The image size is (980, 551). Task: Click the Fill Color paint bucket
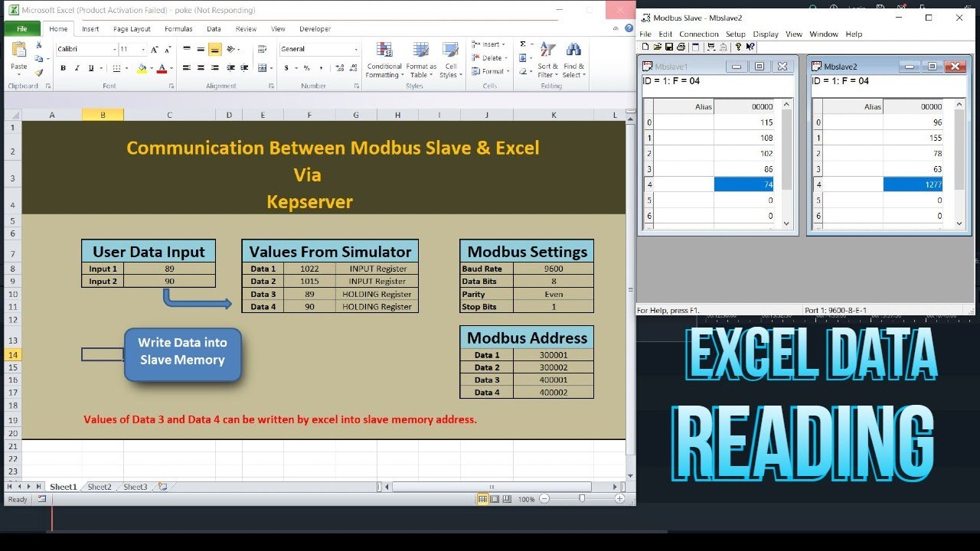click(x=142, y=68)
